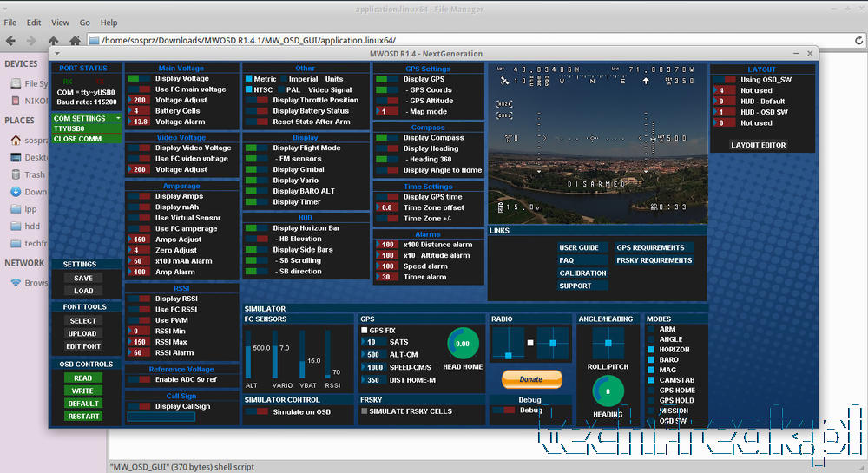Read OSD settings with READ button

tap(83, 378)
